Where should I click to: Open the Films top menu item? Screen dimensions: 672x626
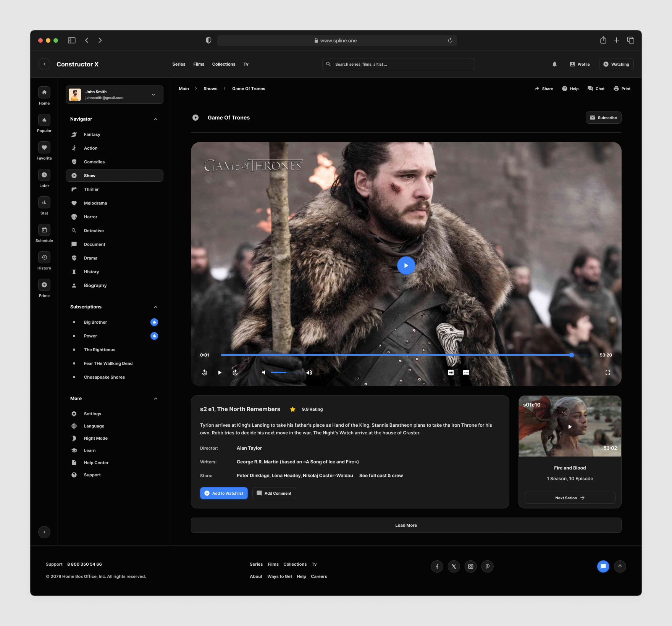tap(199, 64)
